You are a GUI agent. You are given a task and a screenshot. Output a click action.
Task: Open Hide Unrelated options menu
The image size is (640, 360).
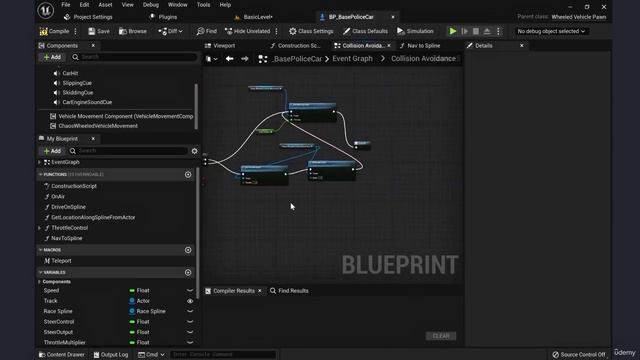pos(277,31)
